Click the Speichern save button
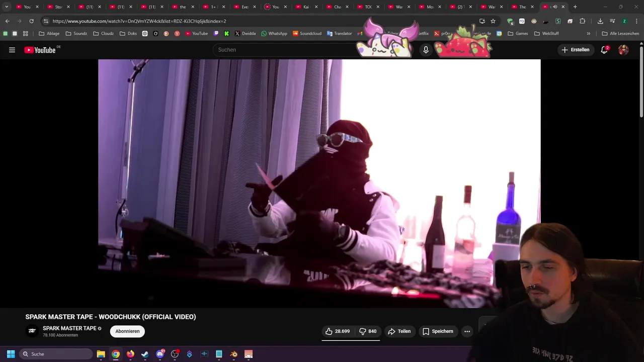 [x=438, y=331]
